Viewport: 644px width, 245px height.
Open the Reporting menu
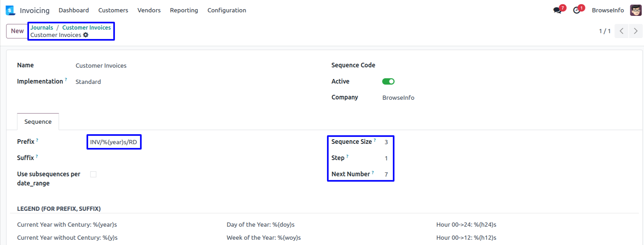pyautogui.click(x=184, y=10)
